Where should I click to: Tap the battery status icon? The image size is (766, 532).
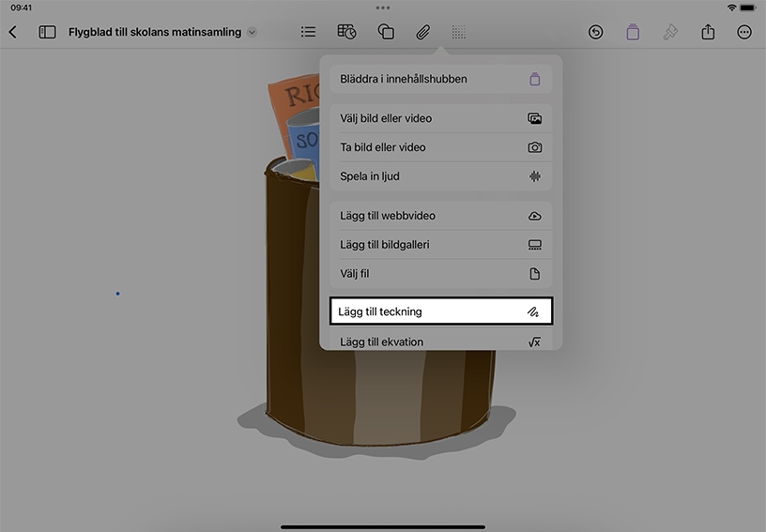[x=748, y=8]
